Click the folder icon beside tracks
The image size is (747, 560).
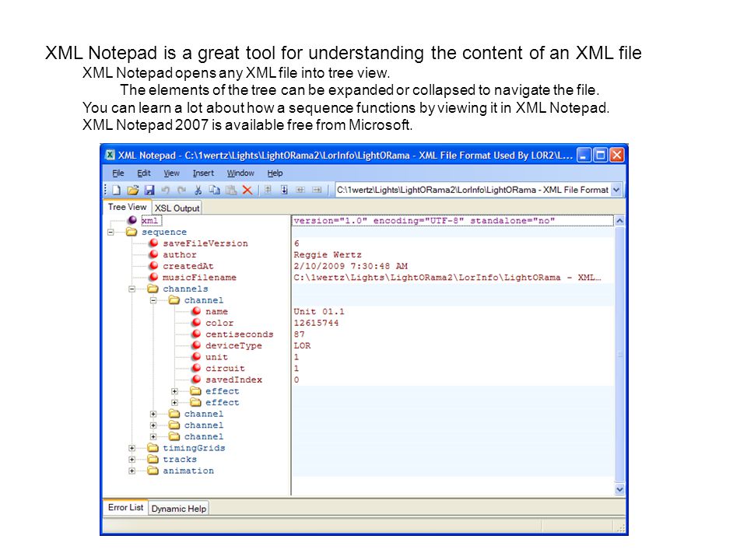(153, 459)
